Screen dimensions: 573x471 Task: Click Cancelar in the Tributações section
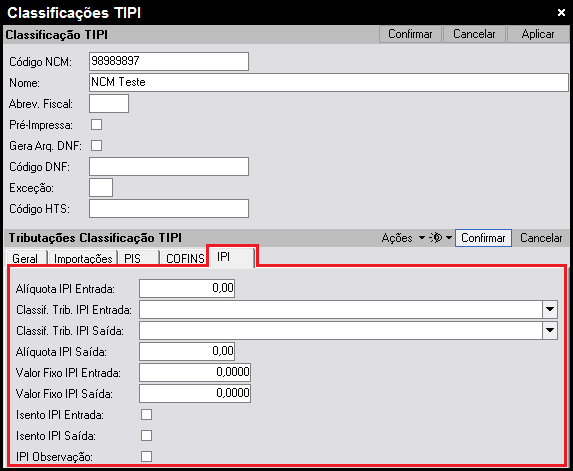541,238
